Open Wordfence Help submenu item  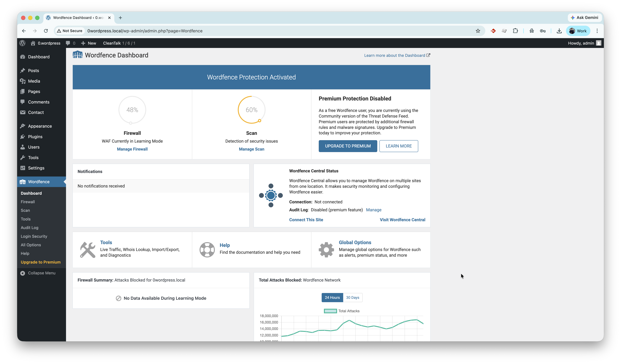click(25, 254)
